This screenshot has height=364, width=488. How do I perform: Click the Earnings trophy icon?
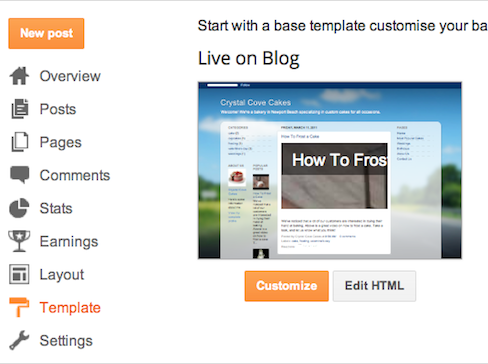19,241
